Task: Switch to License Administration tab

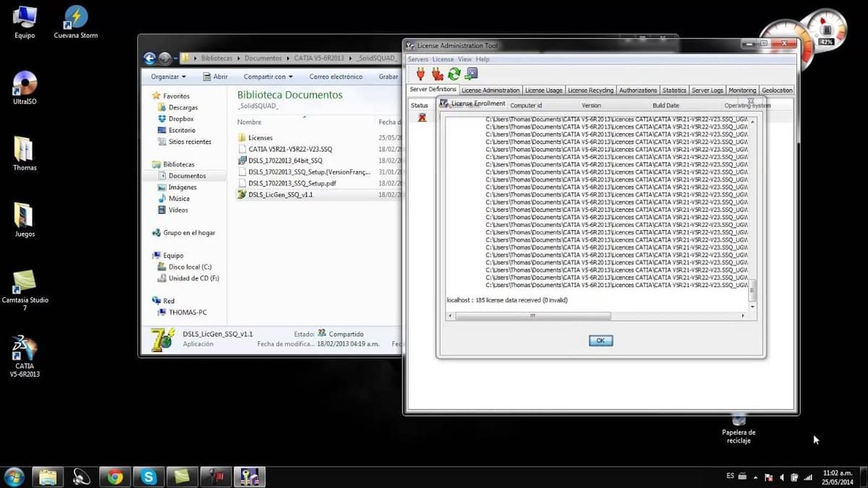Action: point(490,90)
